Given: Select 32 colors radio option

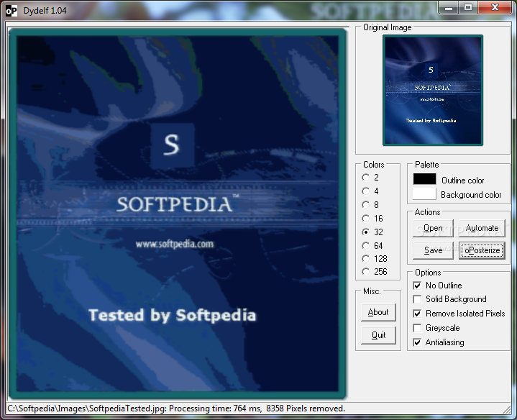Looking at the screenshot, I should pyautogui.click(x=366, y=232).
